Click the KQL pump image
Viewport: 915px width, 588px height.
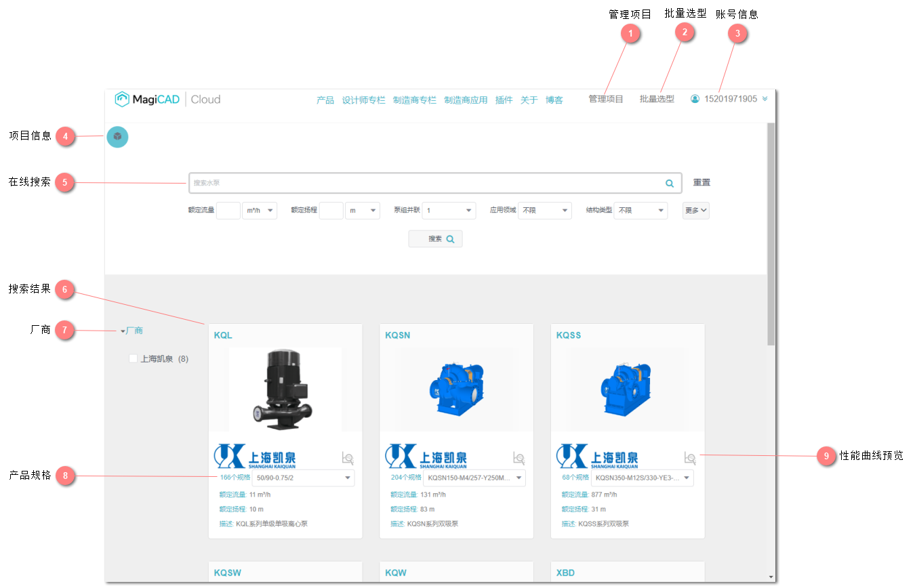click(x=285, y=390)
